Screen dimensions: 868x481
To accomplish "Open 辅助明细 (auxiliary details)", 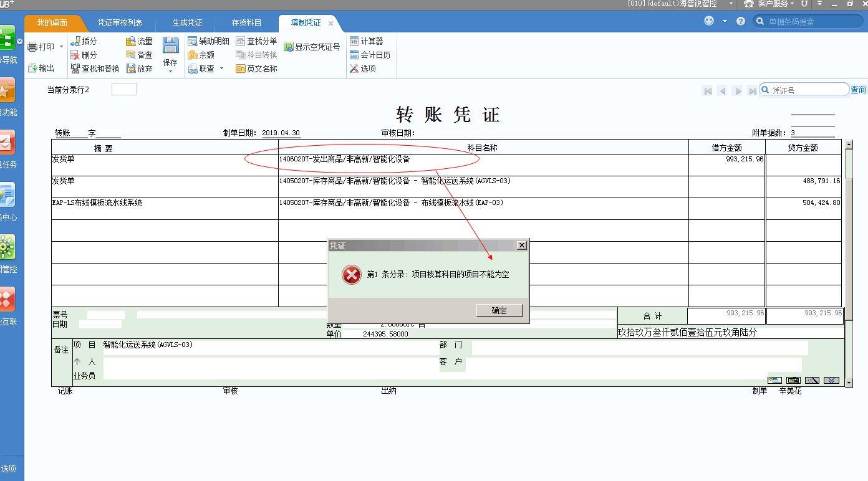I will pyautogui.click(x=208, y=41).
